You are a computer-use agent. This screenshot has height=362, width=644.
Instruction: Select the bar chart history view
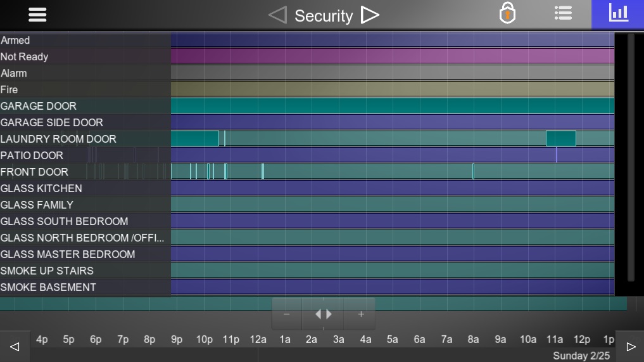pyautogui.click(x=618, y=14)
